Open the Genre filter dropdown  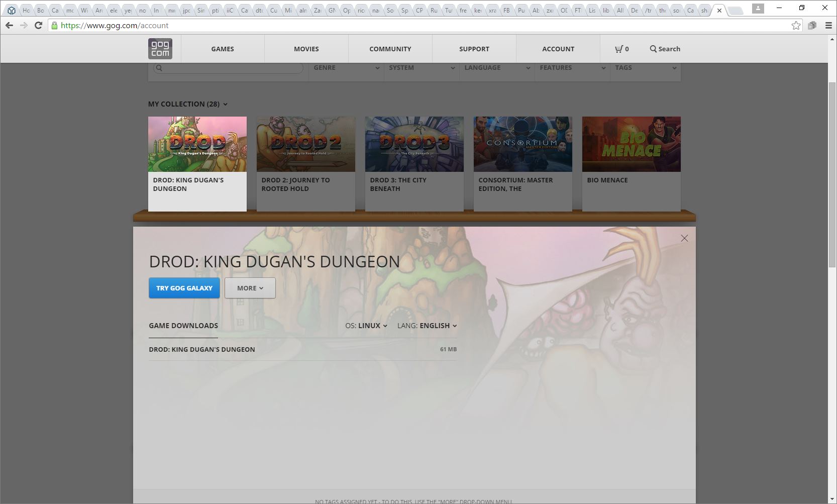(346, 68)
